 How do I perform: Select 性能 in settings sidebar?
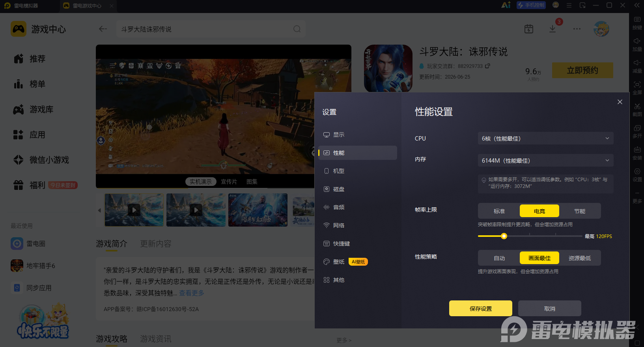pos(358,153)
